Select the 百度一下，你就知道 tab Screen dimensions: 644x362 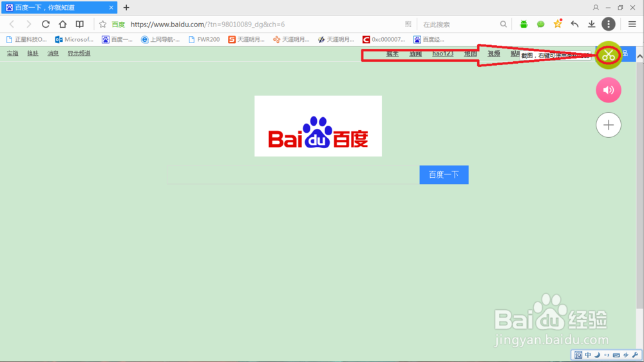(59, 7)
